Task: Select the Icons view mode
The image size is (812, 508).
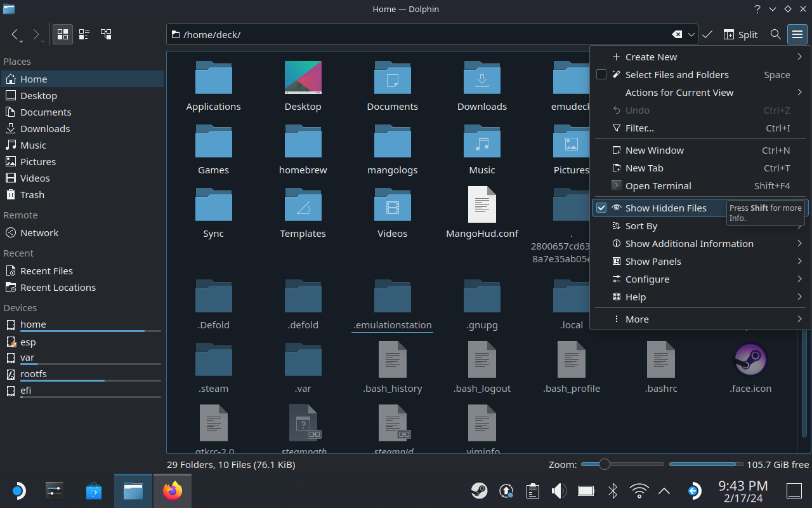Action: 62,34
